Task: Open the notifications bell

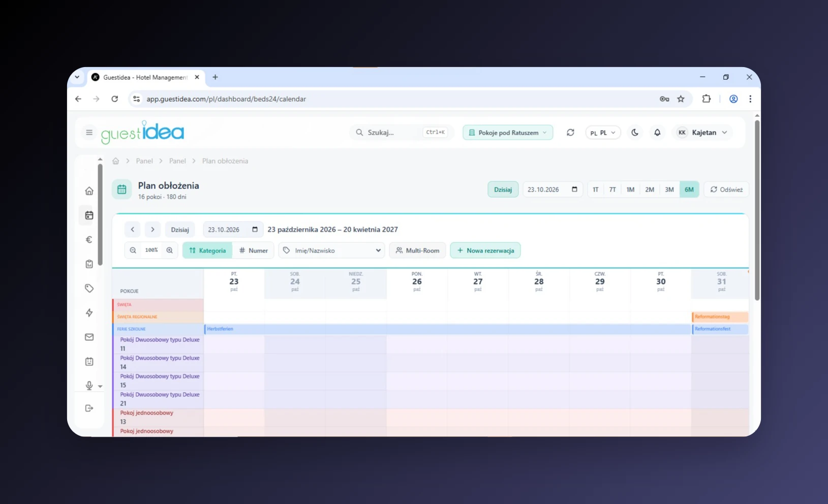Action: coord(657,133)
